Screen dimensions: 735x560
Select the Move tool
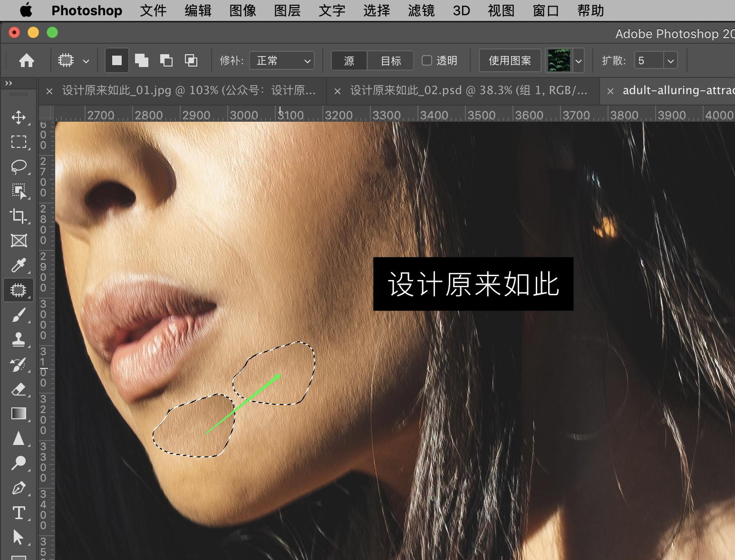coord(19,117)
